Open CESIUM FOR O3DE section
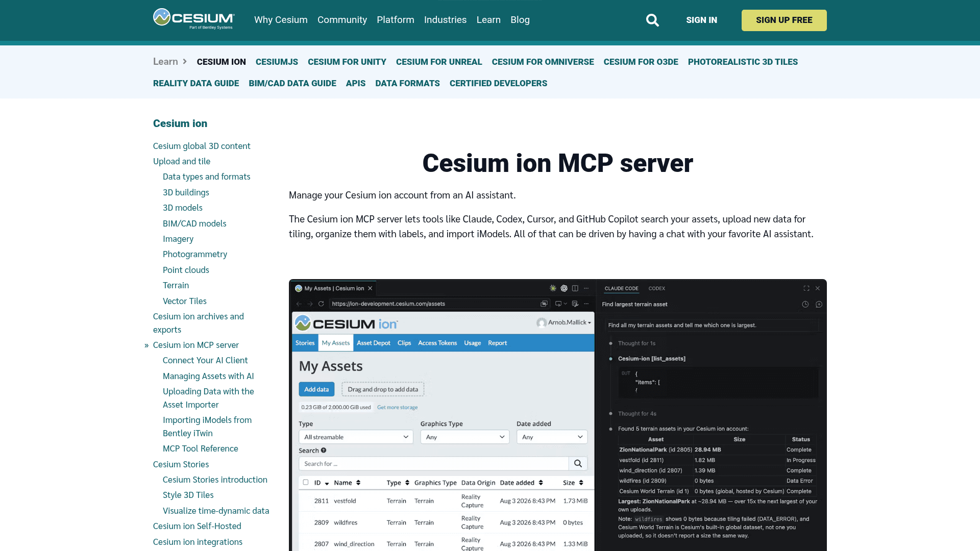The height and width of the screenshot is (551, 980). pos(641,62)
